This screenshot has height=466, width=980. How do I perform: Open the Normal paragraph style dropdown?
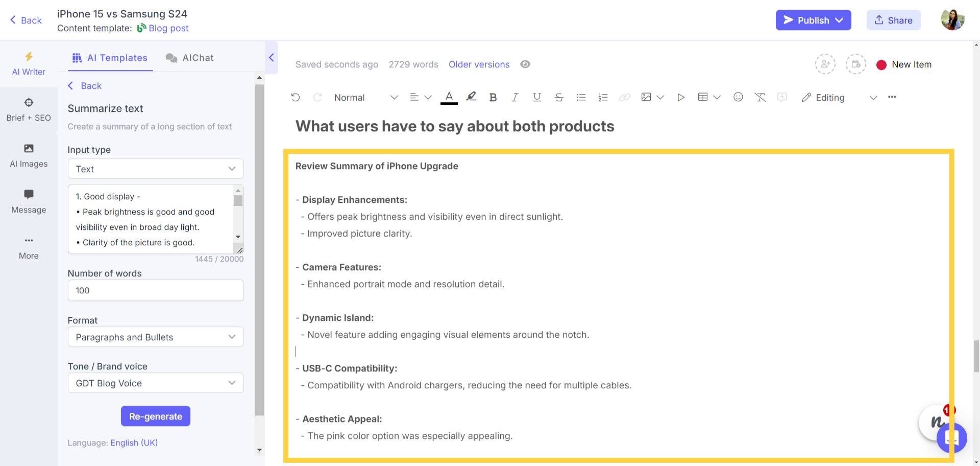tap(365, 98)
